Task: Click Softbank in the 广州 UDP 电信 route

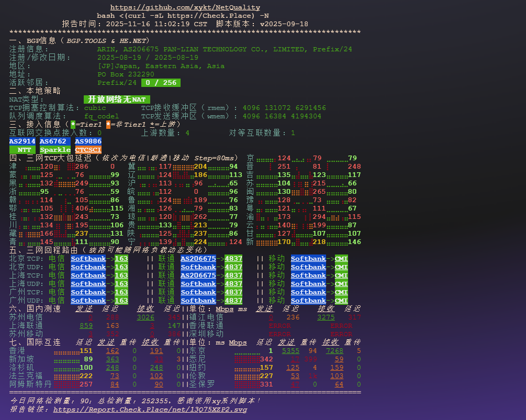Action: (x=88, y=301)
